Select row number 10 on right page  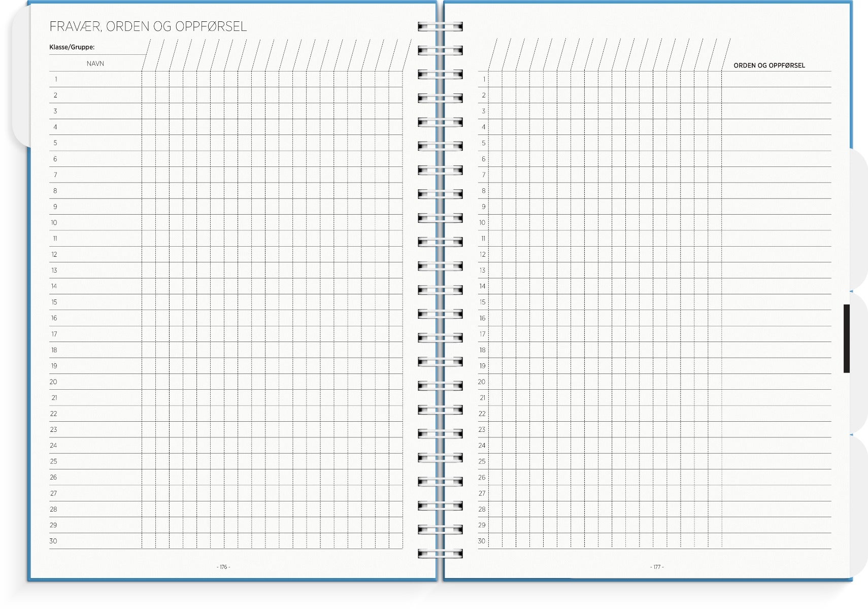(x=482, y=223)
